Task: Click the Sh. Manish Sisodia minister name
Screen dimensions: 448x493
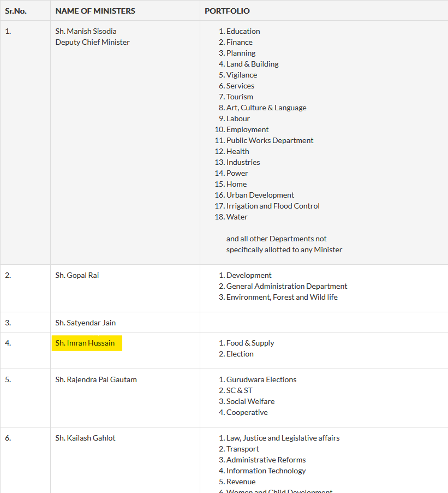Action: pyautogui.click(x=86, y=31)
